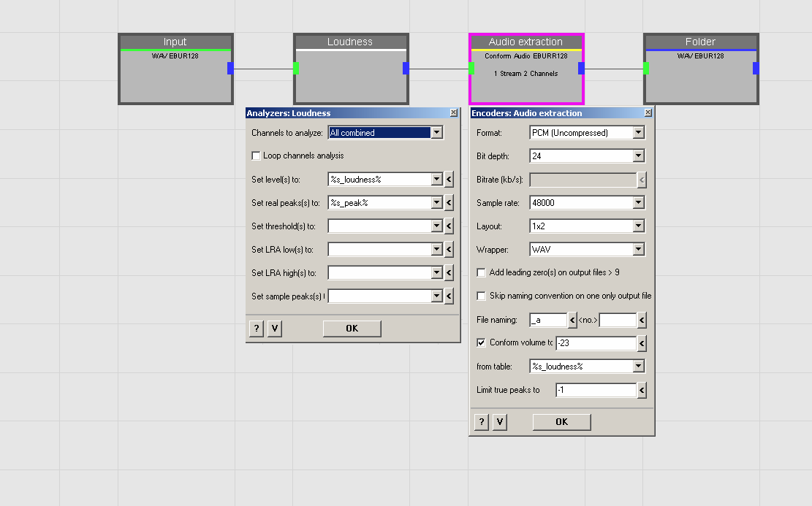
Task: Click the green input connector of Audio extraction node
Action: pyautogui.click(x=471, y=69)
